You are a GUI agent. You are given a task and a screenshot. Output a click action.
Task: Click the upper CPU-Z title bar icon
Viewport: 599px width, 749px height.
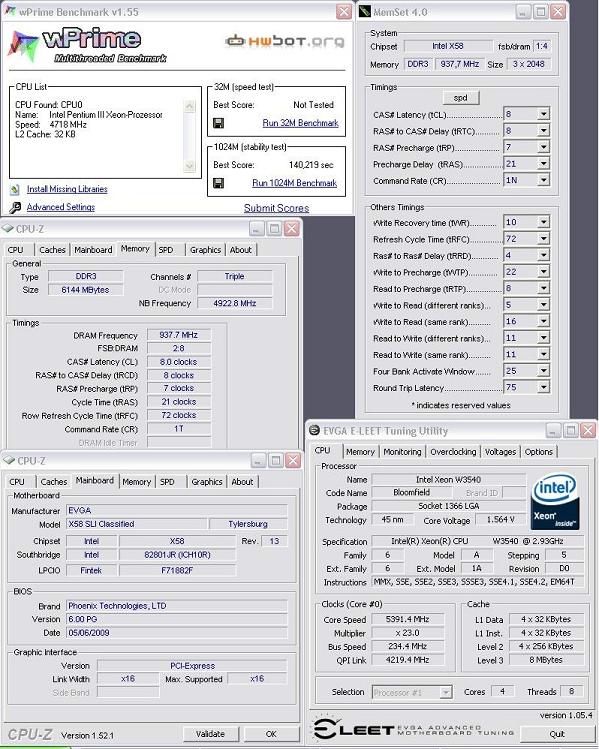point(8,229)
